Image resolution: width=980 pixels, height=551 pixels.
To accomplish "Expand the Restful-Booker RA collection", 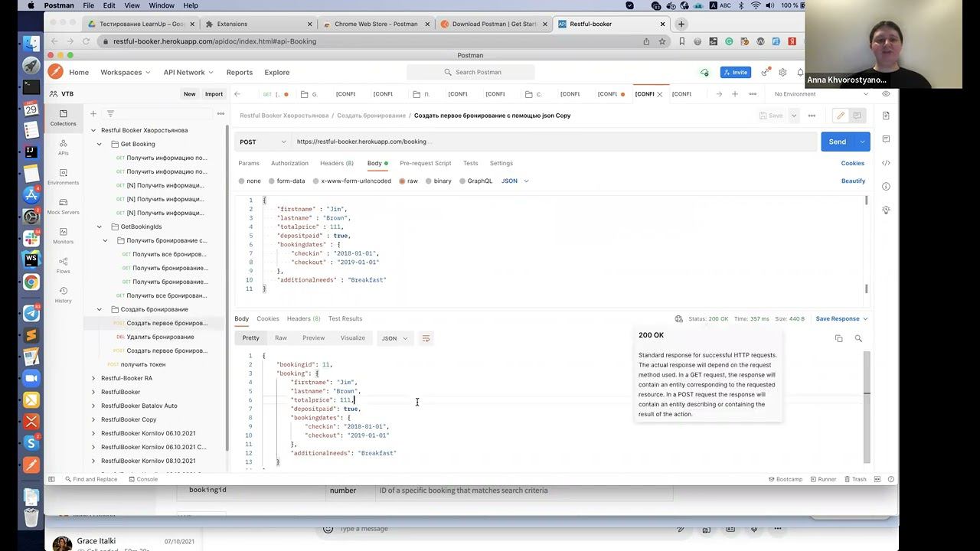I will pos(93,378).
